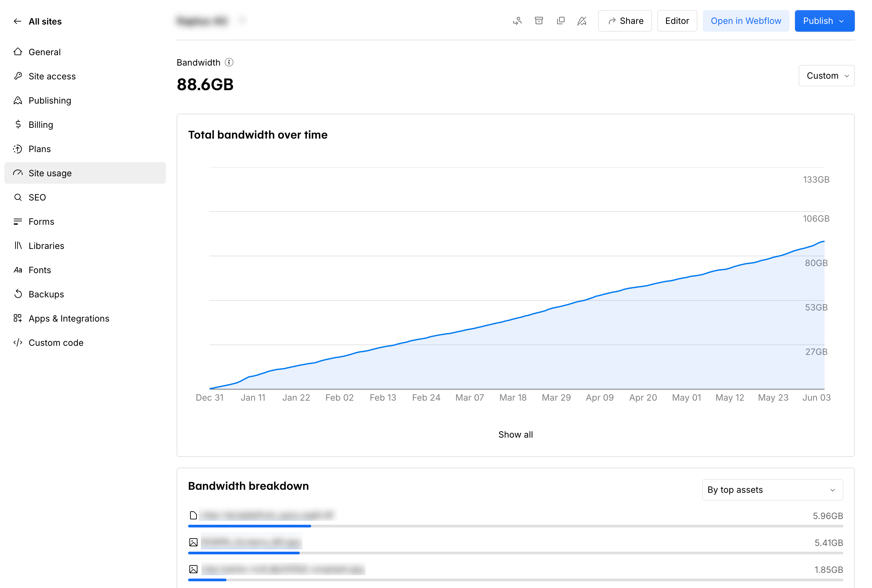The height and width of the screenshot is (588, 872).
Task: Click the Billing dollar icon
Action: click(17, 124)
